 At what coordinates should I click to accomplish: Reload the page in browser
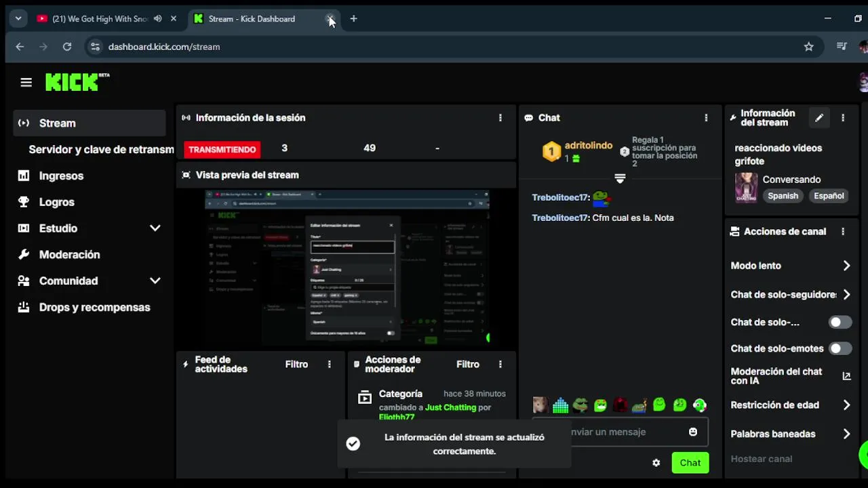click(67, 47)
